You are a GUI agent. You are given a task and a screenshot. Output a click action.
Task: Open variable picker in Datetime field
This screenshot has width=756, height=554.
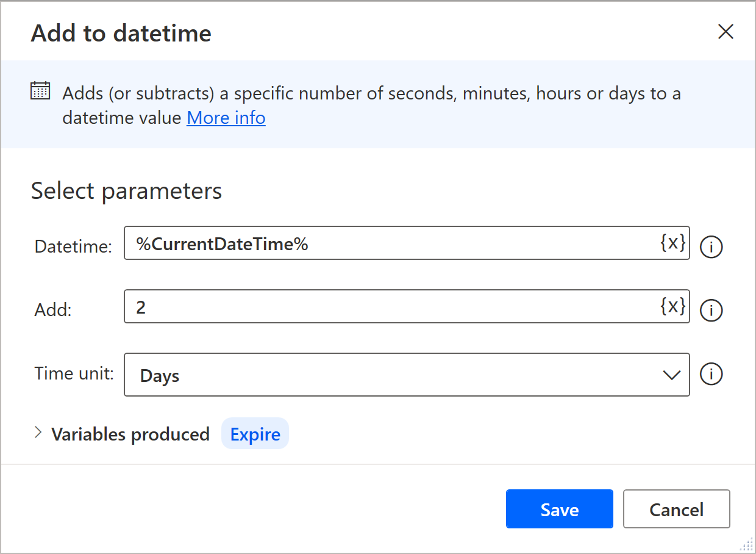[673, 243]
